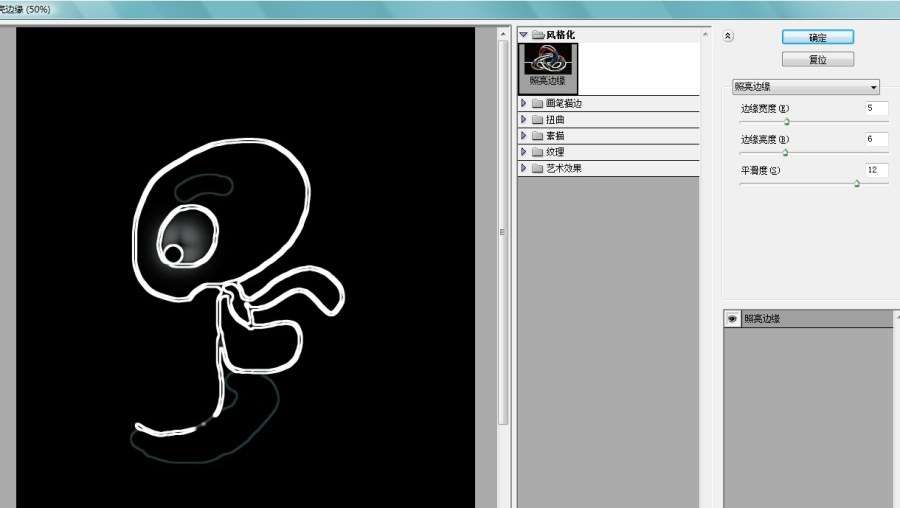Click the 确定 (OK) button
The height and width of the screenshot is (508, 900).
[x=817, y=37]
